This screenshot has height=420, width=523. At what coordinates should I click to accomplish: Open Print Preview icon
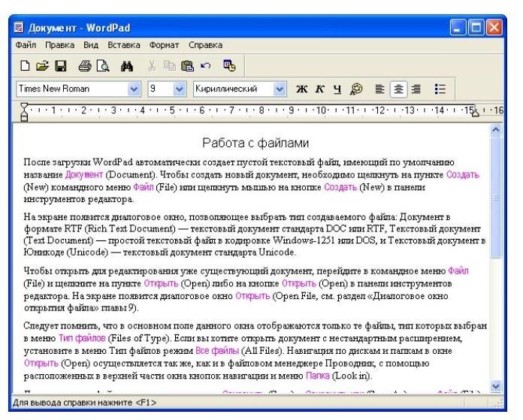point(103,65)
